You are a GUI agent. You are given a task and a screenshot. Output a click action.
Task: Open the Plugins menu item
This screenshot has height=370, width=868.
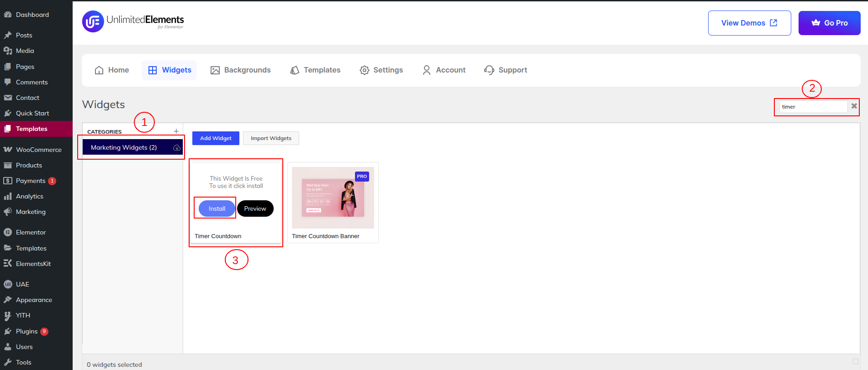pos(26,331)
